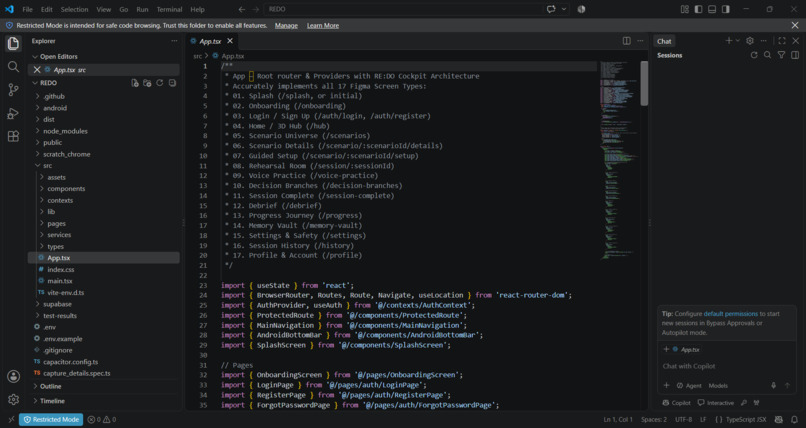Open the Models picker
Screen dimensions: 806x428
[x=718, y=386]
